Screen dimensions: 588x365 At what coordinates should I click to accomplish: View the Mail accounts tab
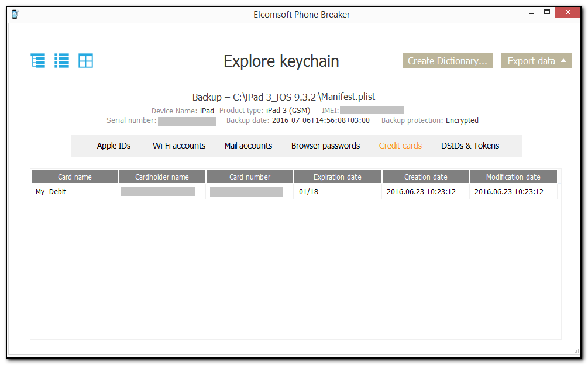click(248, 146)
